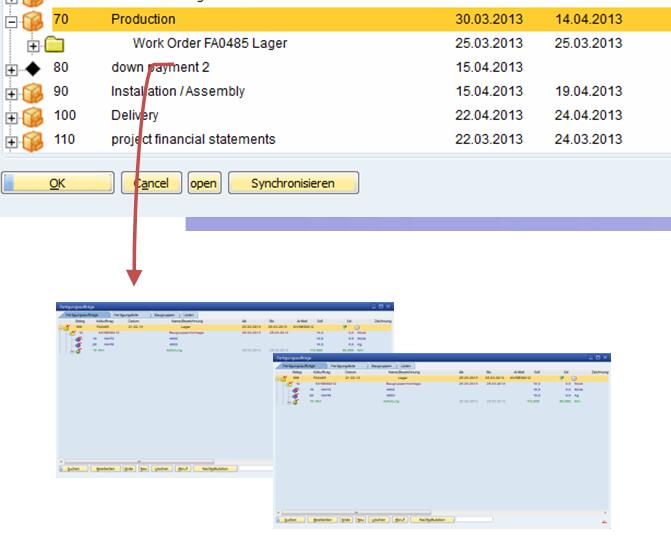Click position number 100
The image size is (671, 536).
[x=65, y=115]
